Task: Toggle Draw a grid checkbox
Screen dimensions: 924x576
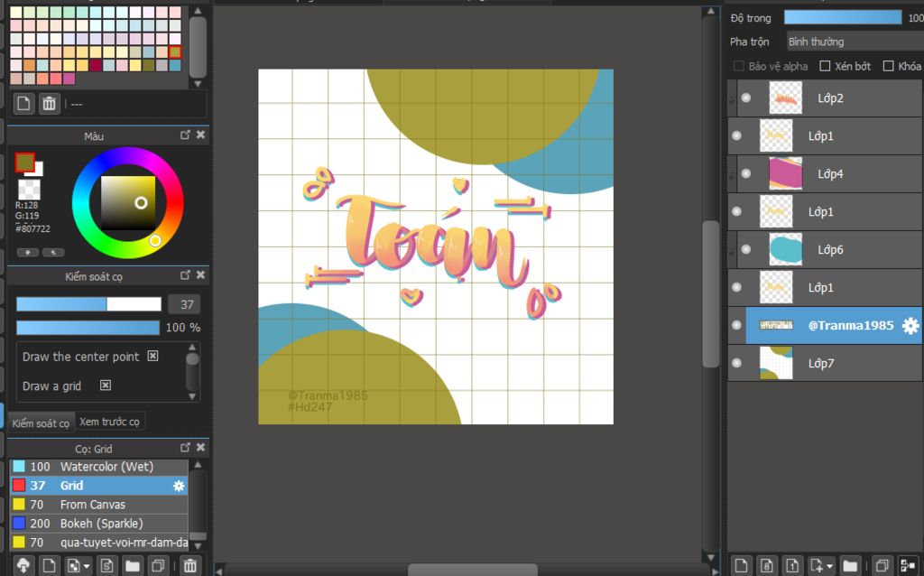Action: tap(106, 386)
